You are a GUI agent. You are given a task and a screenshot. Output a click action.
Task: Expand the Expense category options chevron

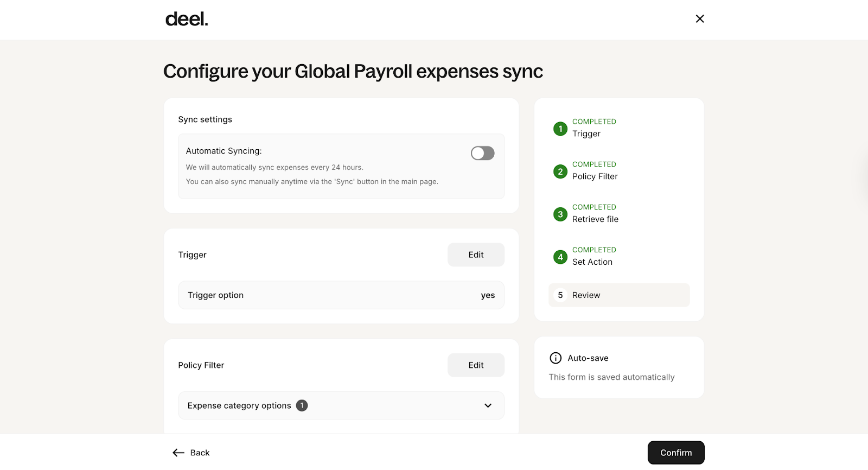click(488, 406)
